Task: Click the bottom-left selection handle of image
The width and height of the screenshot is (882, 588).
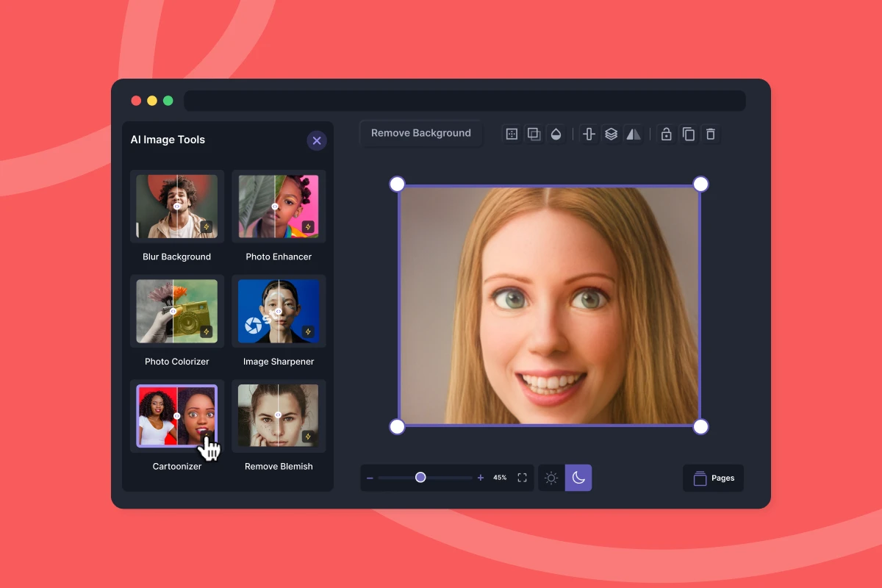Action: (x=397, y=426)
